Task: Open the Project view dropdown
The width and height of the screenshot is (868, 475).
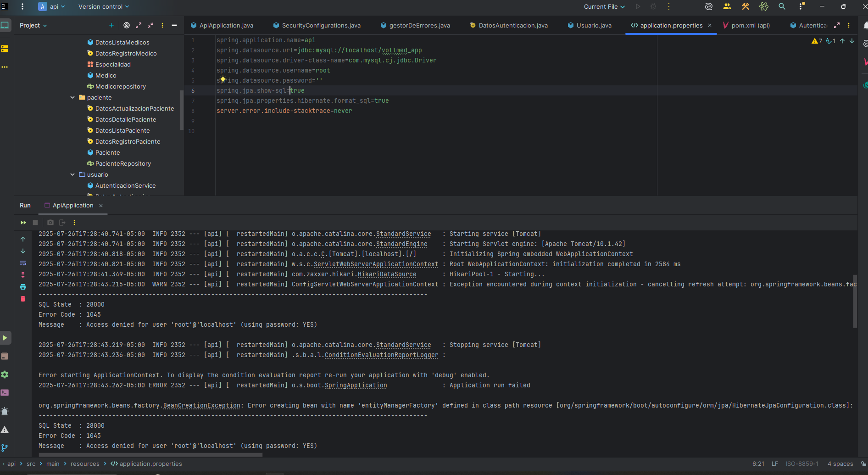Action: point(33,25)
